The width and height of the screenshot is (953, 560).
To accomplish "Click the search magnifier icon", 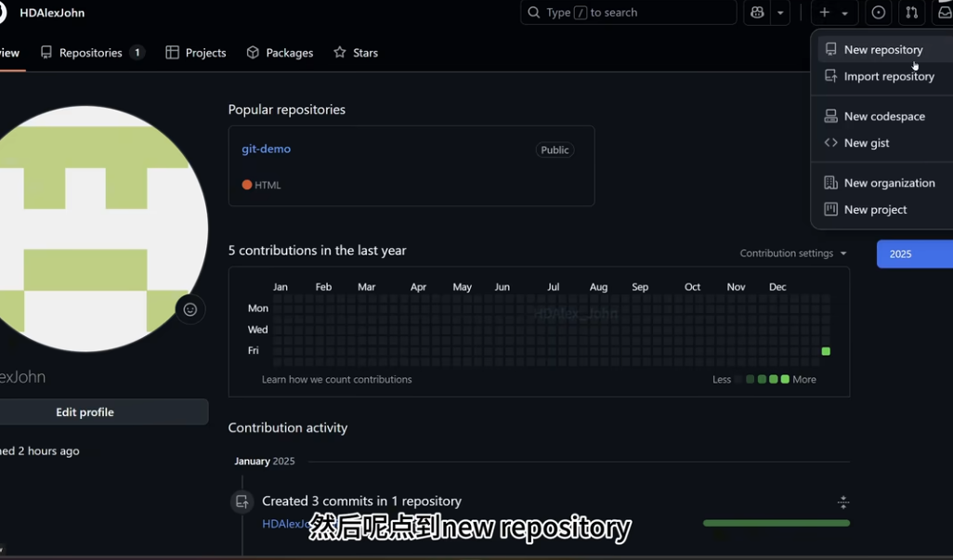I will (x=534, y=12).
